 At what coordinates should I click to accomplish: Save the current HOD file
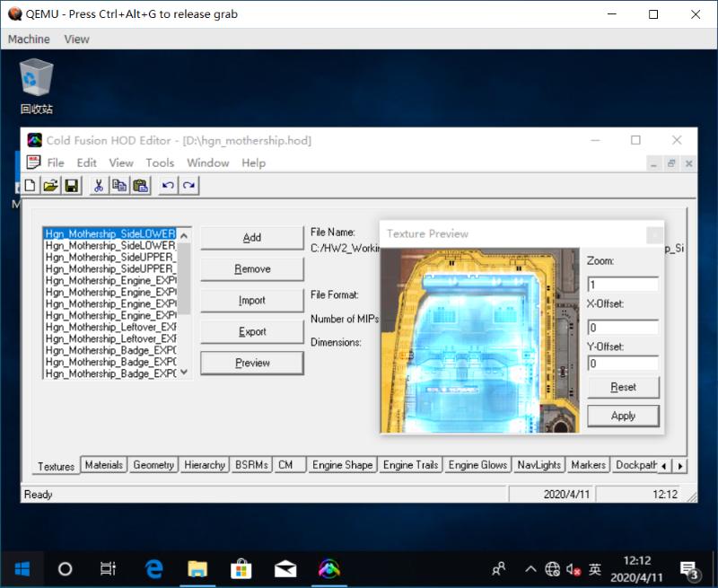(73, 186)
